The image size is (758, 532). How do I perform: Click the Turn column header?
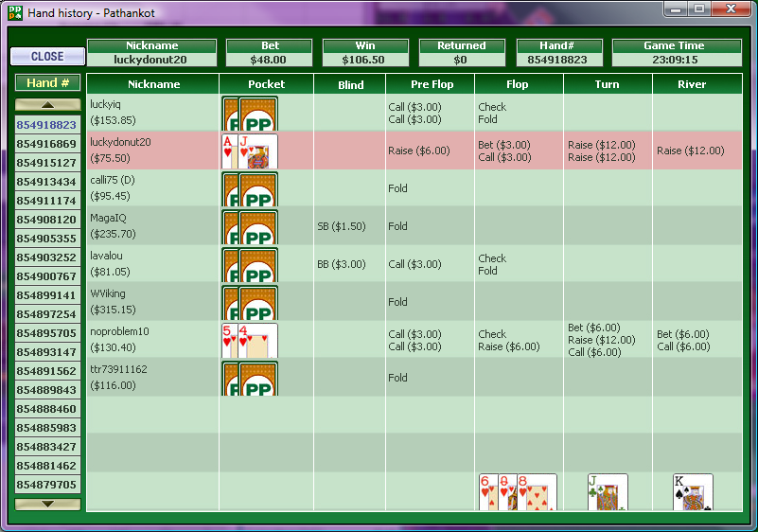[608, 84]
